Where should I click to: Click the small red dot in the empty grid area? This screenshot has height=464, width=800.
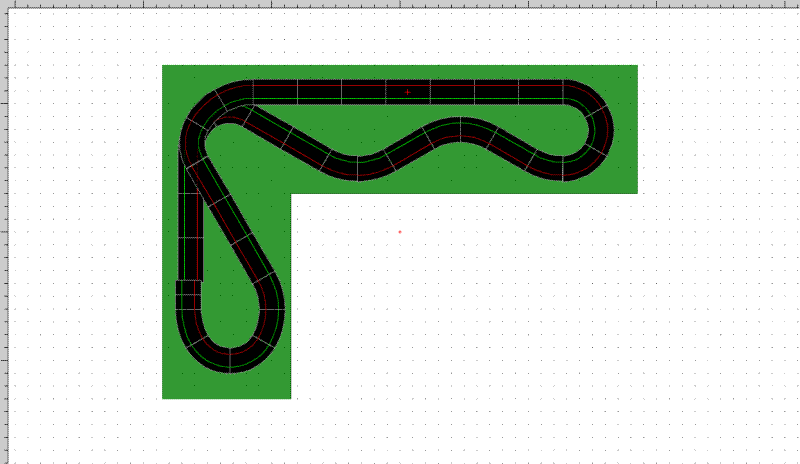point(400,232)
